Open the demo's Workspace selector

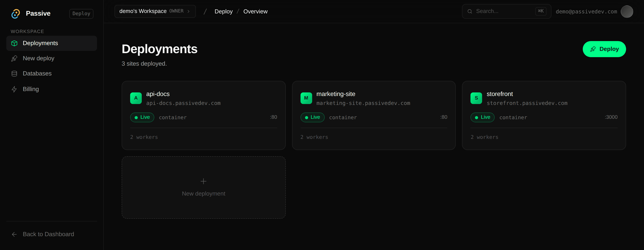[x=155, y=11]
